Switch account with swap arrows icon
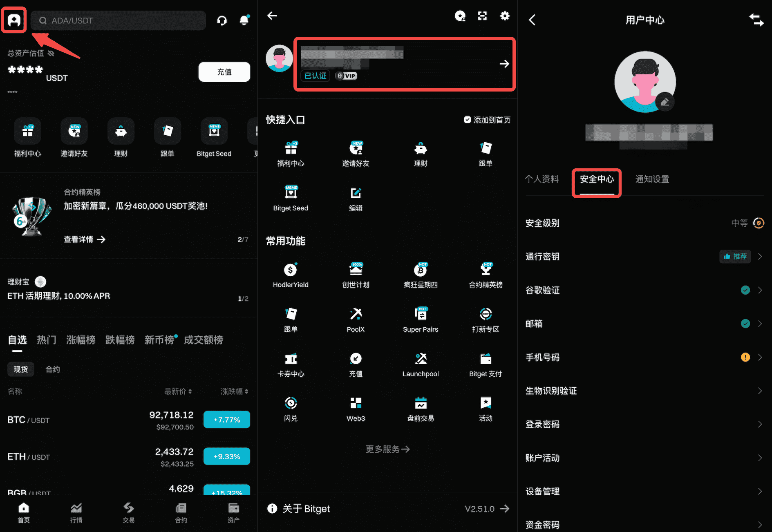This screenshot has height=532, width=772. point(756,20)
